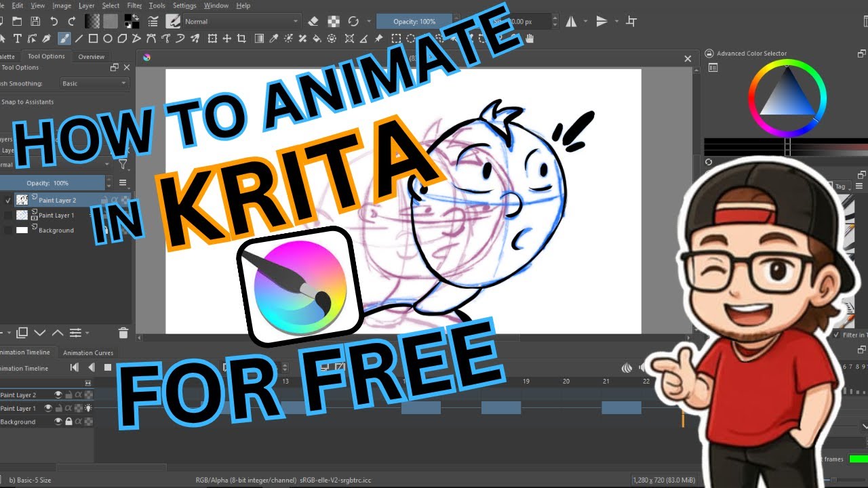Screen dimensions: 868x488
Task: Switch to the Overview tab
Action: point(91,57)
